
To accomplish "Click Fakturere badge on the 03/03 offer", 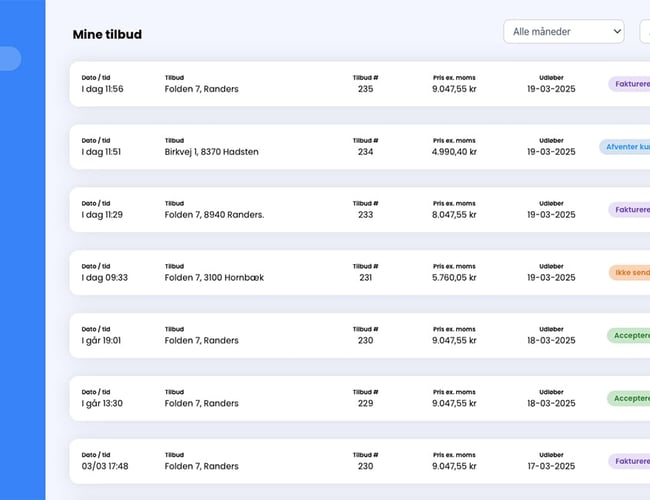I will click(x=630, y=461).
